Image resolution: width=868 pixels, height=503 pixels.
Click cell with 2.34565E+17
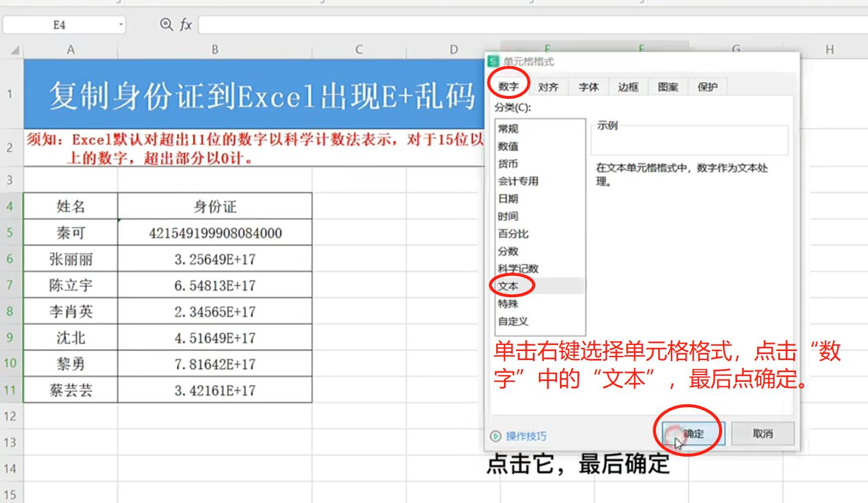[x=215, y=311]
